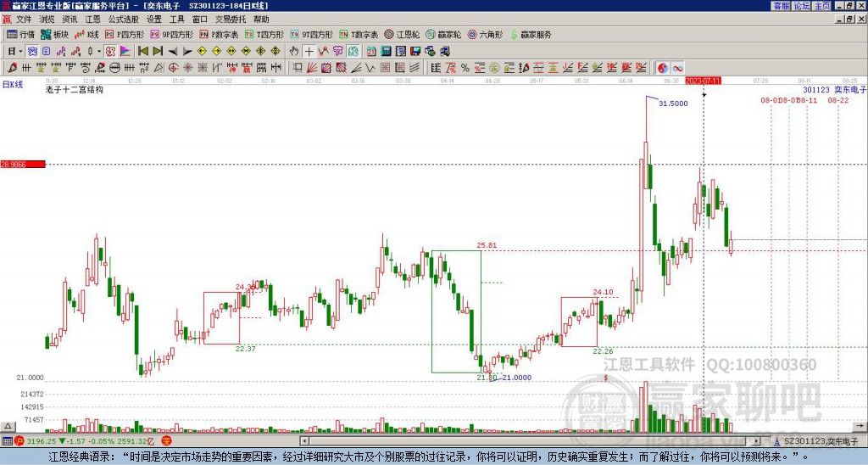Image resolution: width=868 pixels, height=465 pixels.
Task: Open the 客服 customer service link
Action: (x=781, y=6)
